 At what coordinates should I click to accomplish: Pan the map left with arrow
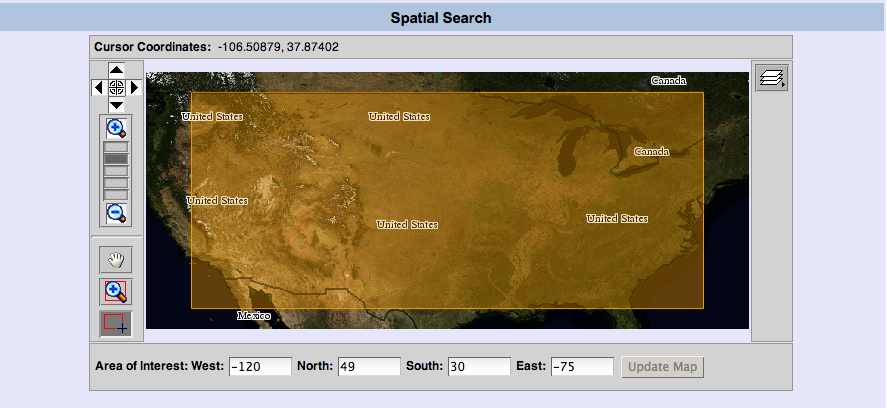click(x=98, y=88)
